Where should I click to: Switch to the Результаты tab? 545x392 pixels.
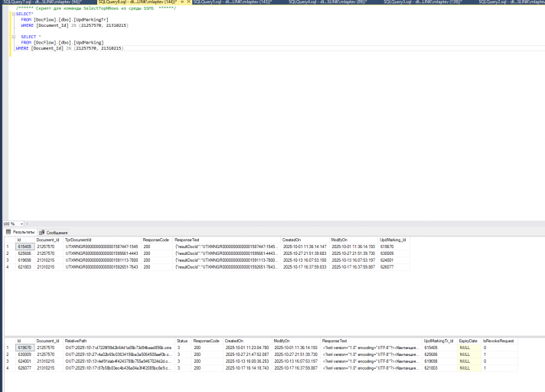20,232
